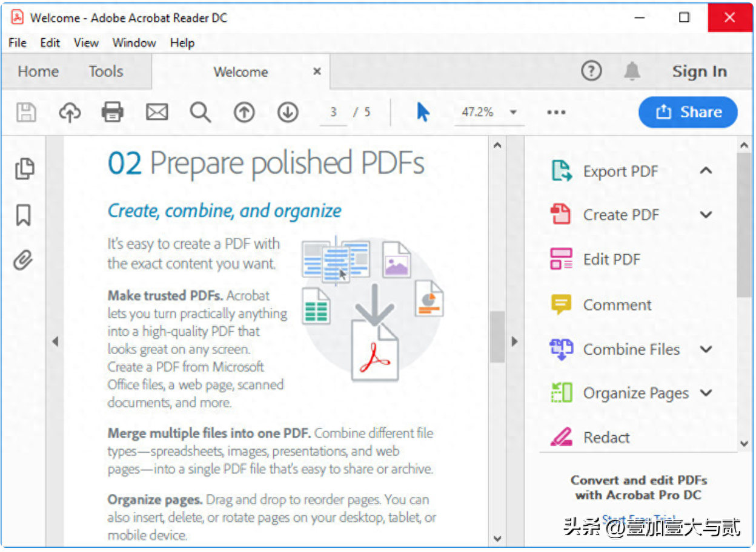Close the Welcome tab
This screenshot has width=756, height=552.
point(317,71)
